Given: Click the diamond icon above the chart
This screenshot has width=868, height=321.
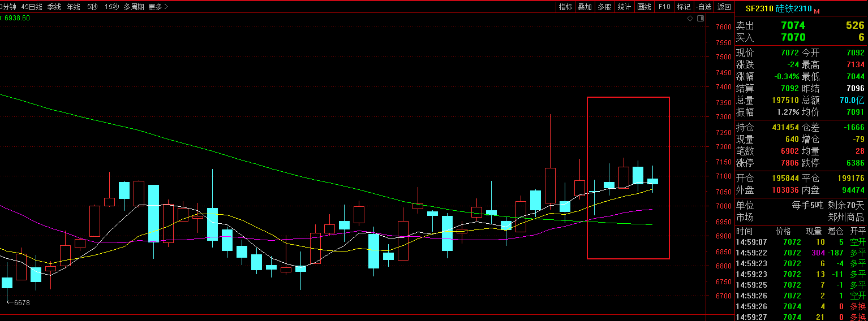Looking at the screenshot, I should coord(690,19).
